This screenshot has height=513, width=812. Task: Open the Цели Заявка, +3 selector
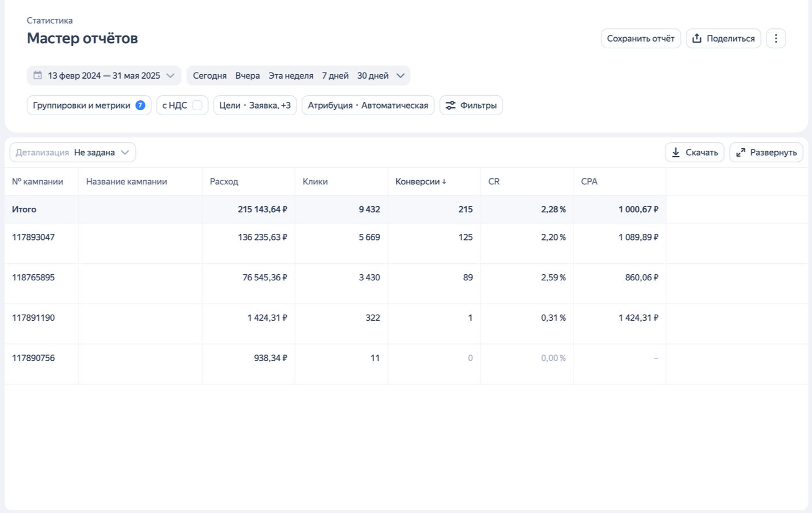point(255,105)
